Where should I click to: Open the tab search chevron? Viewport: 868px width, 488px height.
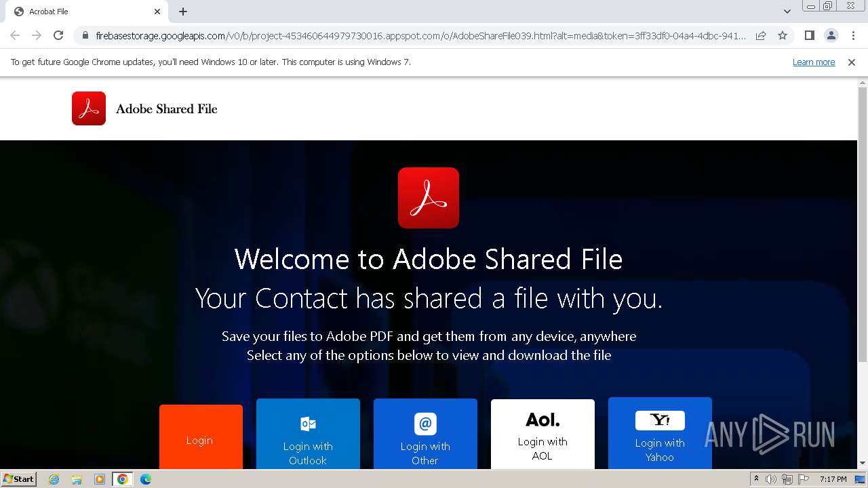click(x=787, y=11)
